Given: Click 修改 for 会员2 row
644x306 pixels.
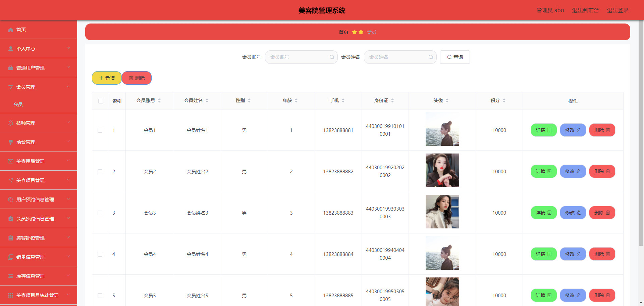Looking at the screenshot, I should (x=573, y=171).
